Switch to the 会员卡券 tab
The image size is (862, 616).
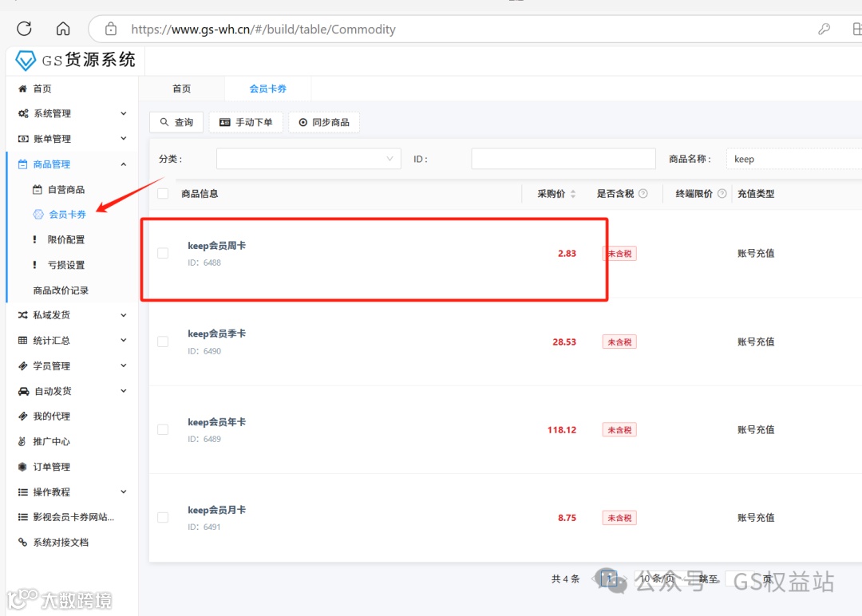267,89
